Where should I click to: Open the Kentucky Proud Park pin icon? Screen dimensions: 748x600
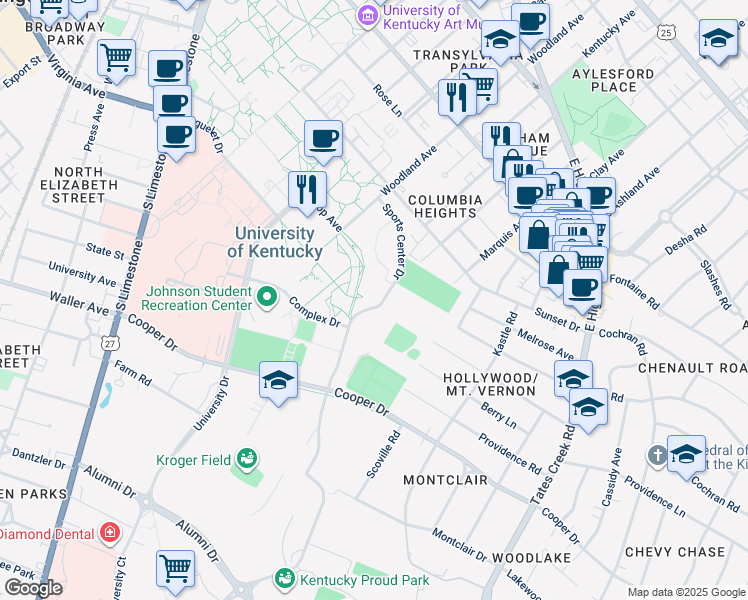pos(285,579)
